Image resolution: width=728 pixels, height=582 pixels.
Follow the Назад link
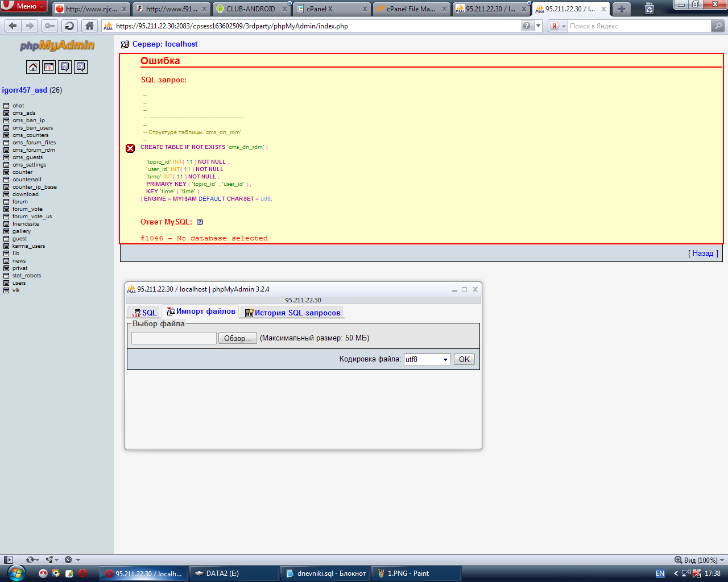coord(702,253)
